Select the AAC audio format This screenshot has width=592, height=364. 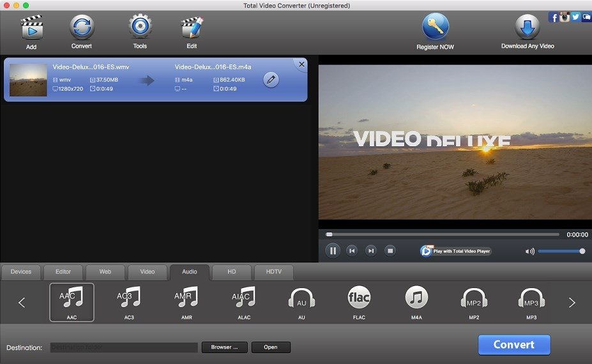72,303
